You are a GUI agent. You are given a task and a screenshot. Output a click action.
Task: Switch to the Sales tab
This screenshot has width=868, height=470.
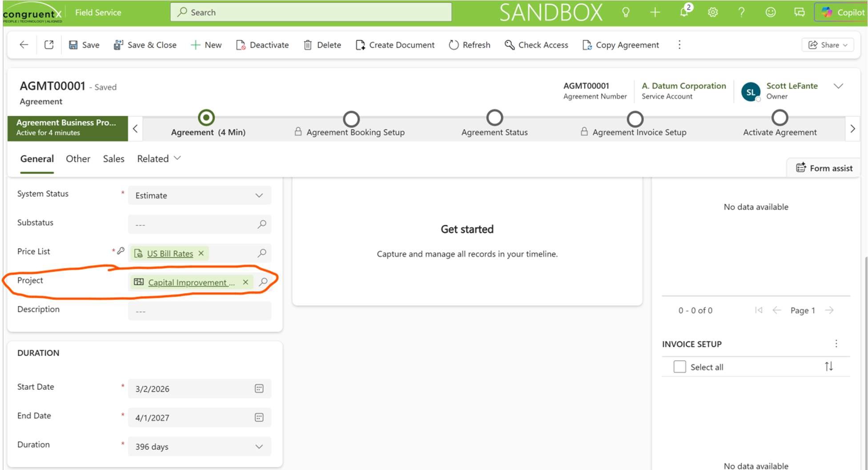pos(113,159)
